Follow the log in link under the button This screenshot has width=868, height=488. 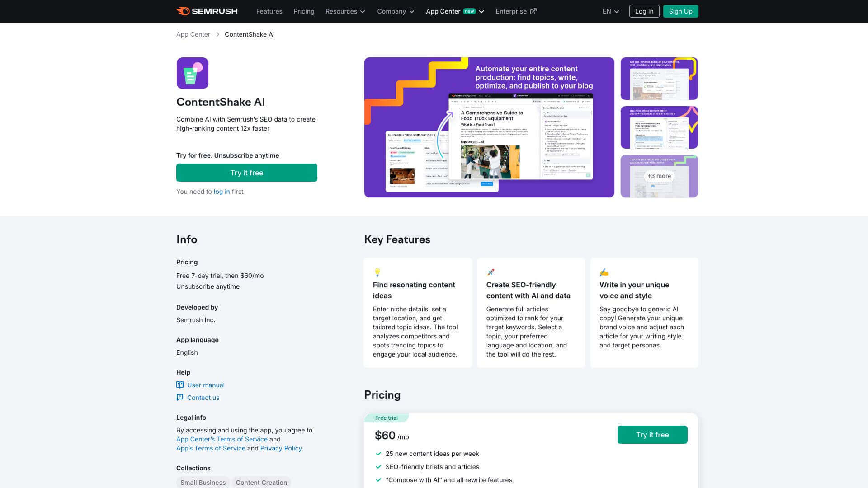222,192
